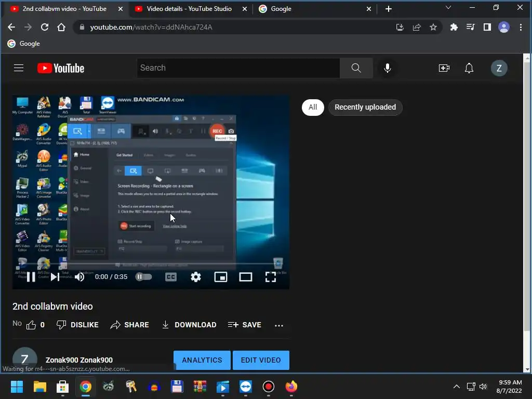Share this page from the address bar
The width and height of the screenshot is (532, 399).
click(417, 27)
